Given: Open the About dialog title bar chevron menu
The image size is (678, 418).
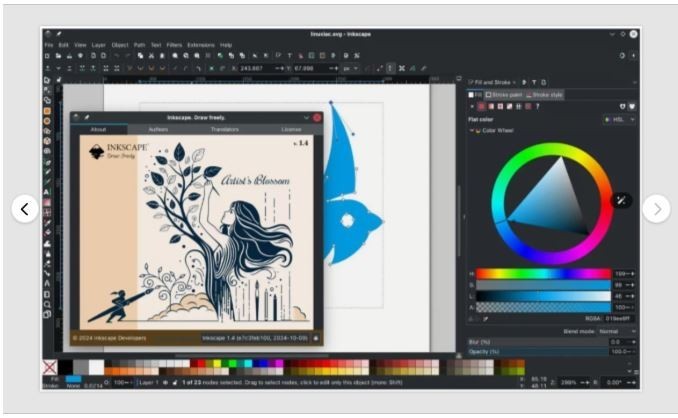Looking at the screenshot, I should click(306, 118).
